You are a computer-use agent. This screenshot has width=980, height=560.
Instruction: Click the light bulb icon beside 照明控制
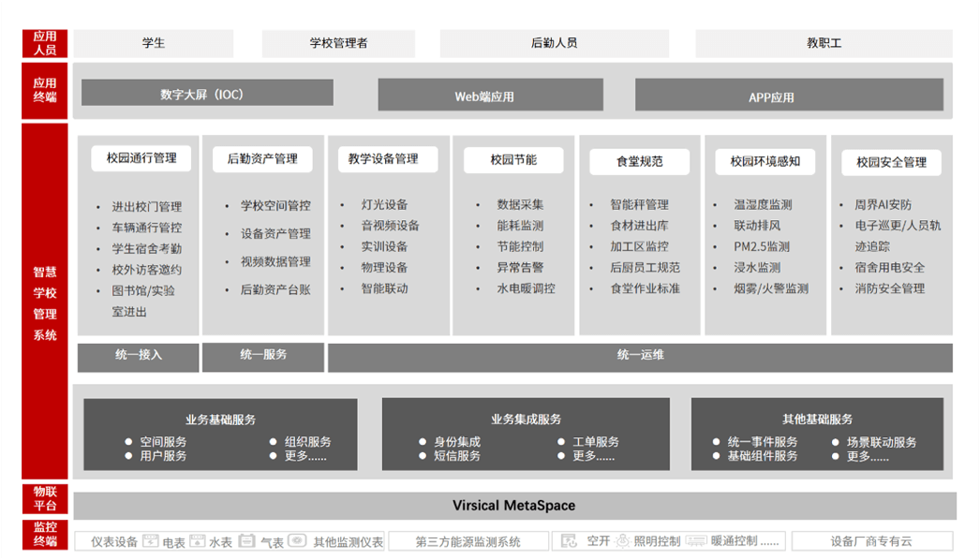(x=622, y=540)
